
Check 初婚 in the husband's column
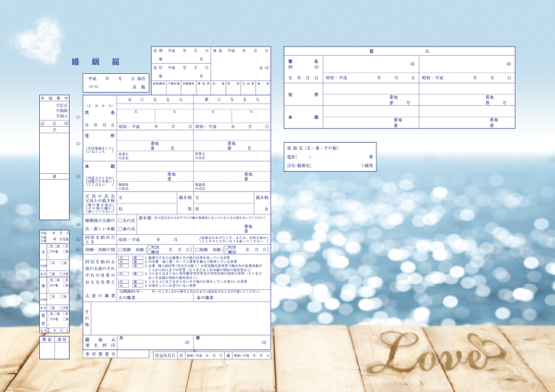[120, 249]
